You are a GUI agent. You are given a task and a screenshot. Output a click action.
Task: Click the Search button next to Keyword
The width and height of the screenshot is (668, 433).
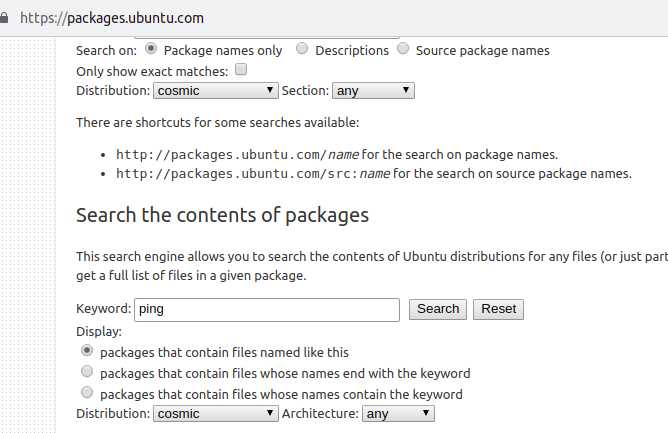point(438,309)
